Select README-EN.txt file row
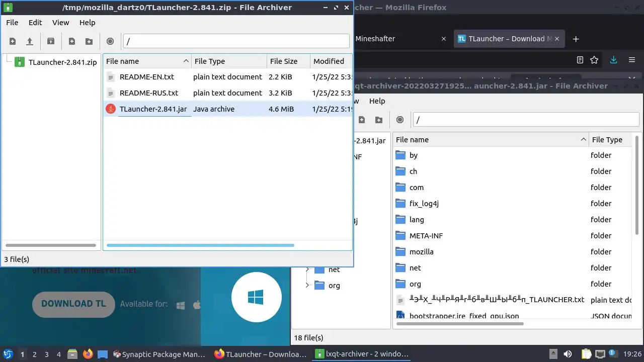644x362 pixels. 227,77
